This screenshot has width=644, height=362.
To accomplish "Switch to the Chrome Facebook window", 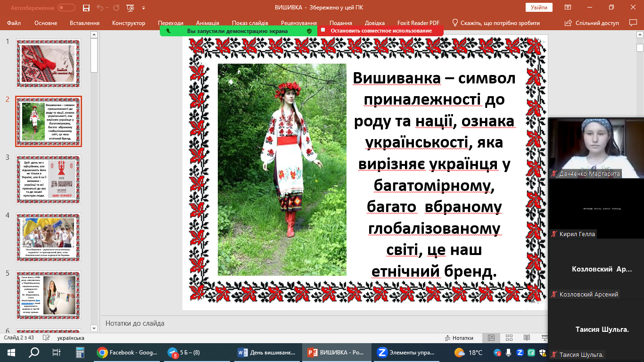I will click(x=127, y=353).
